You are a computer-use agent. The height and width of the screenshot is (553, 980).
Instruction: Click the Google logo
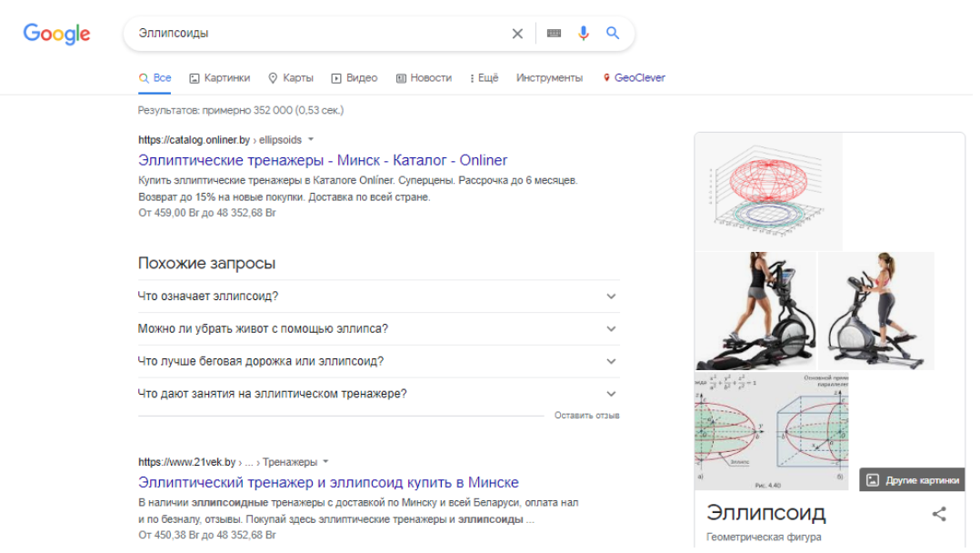(x=57, y=34)
